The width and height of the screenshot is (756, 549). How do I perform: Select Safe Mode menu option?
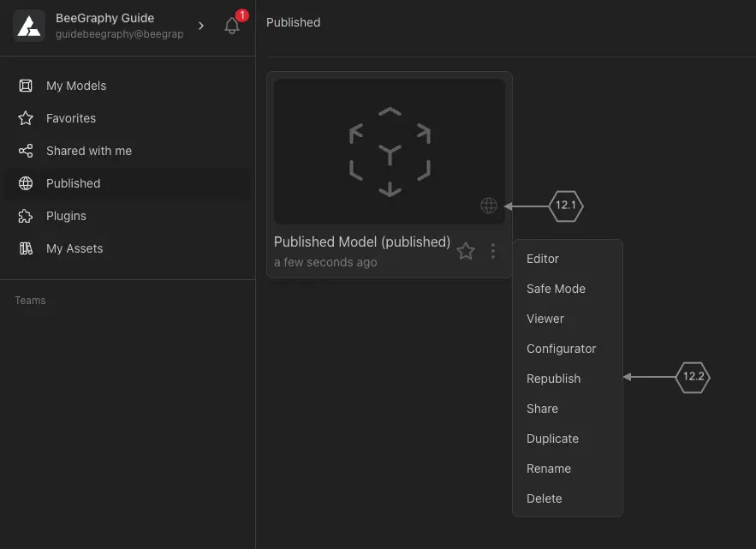coord(556,289)
